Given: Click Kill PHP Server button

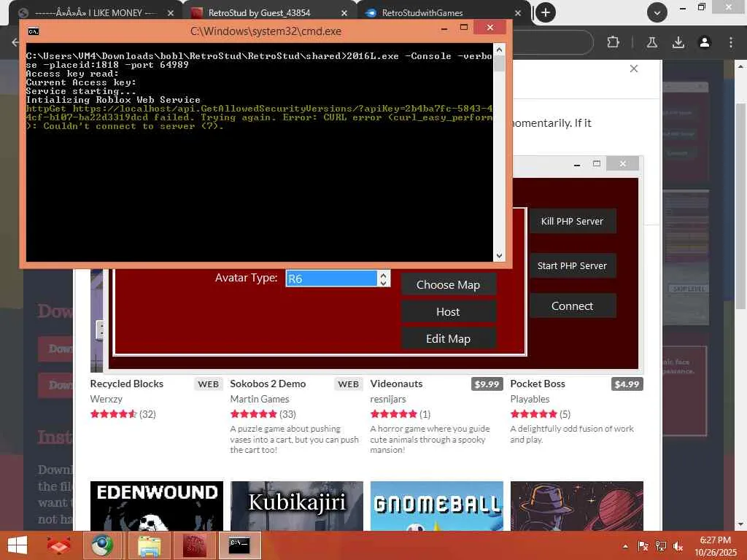Looking at the screenshot, I should (x=572, y=222).
